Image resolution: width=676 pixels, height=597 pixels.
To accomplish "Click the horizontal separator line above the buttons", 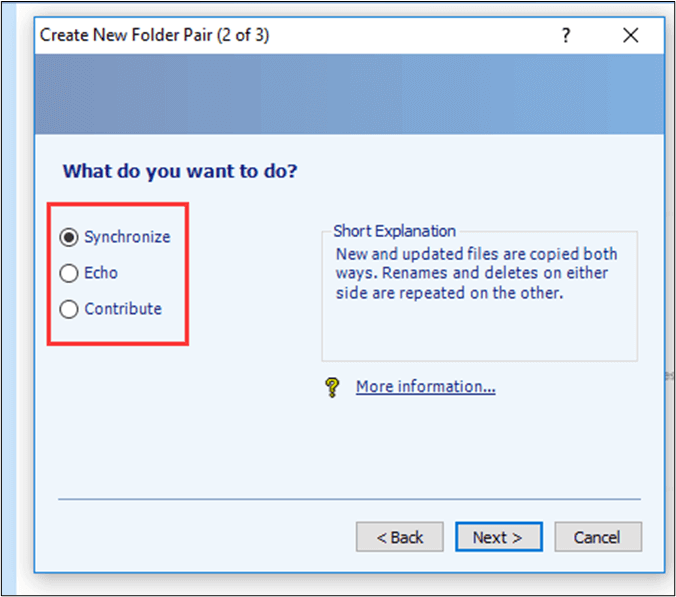I will pos(350,497).
